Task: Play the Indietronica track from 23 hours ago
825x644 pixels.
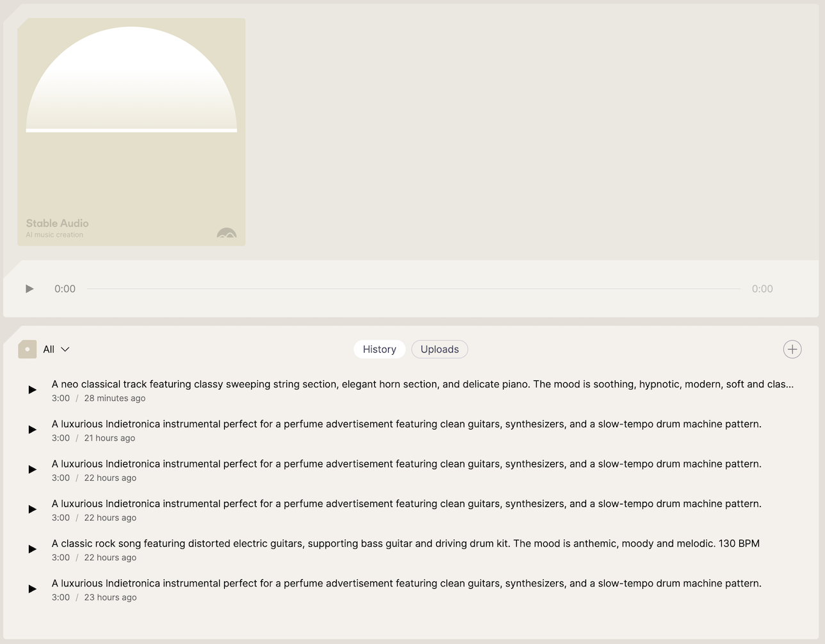Action: coord(32,589)
